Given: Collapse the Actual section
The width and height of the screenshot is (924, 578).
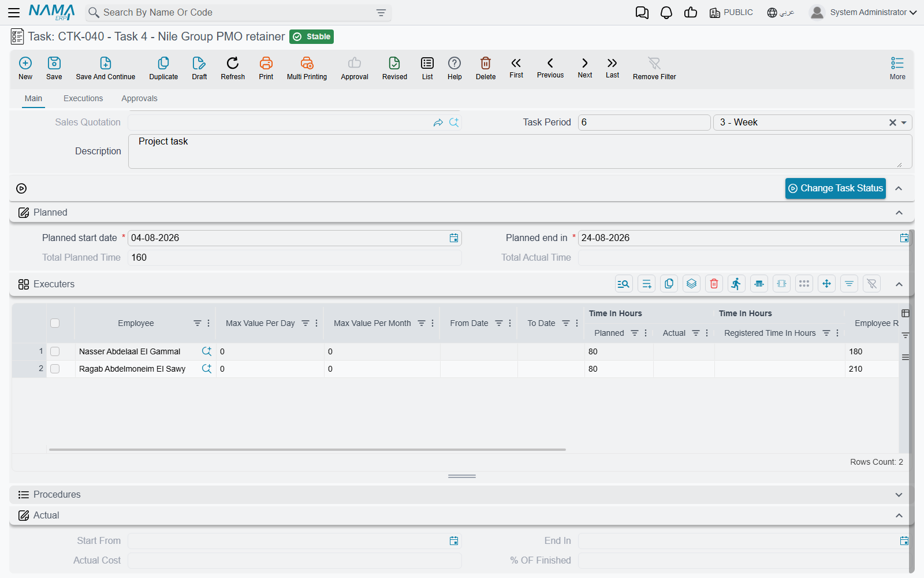Looking at the screenshot, I should (x=899, y=516).
